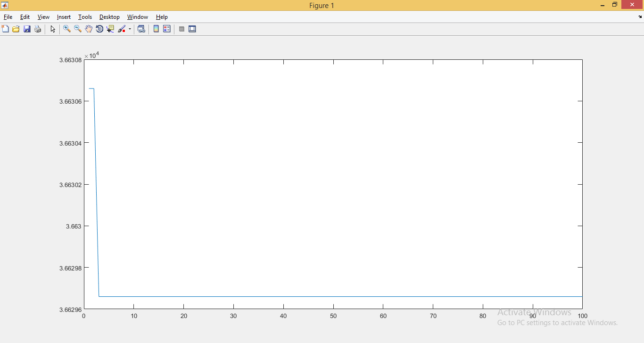Click the x-axis tick label 0

84,316
